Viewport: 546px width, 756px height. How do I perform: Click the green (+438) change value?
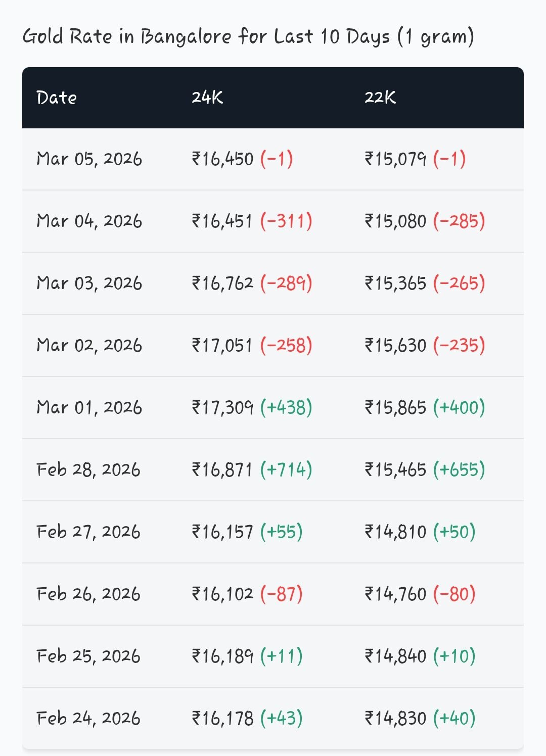coord(286,408)
